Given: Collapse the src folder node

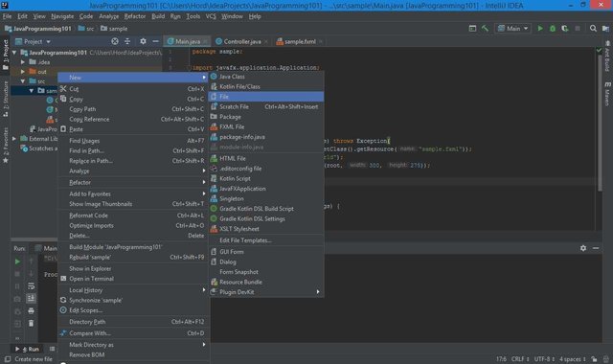Looking at the screenshot, I should (23, 81).
